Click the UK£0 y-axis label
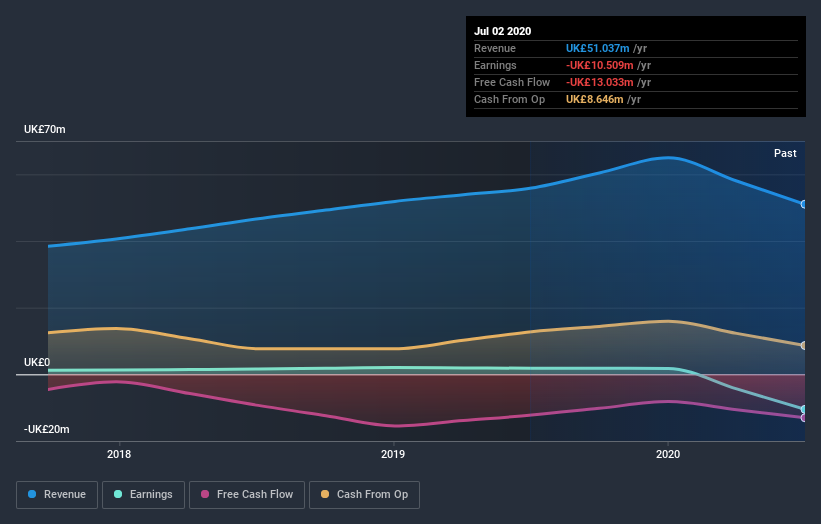This screenshot has width=821, height=524. pyautogui.click(x=37, y=362)
